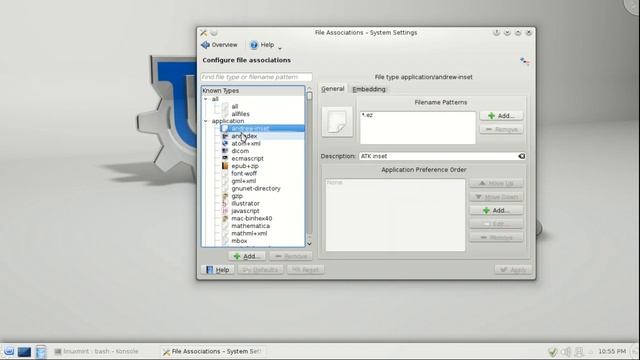
Task: Select gml+xml file type
Action: pyautogui.click(x=244, y=181)
